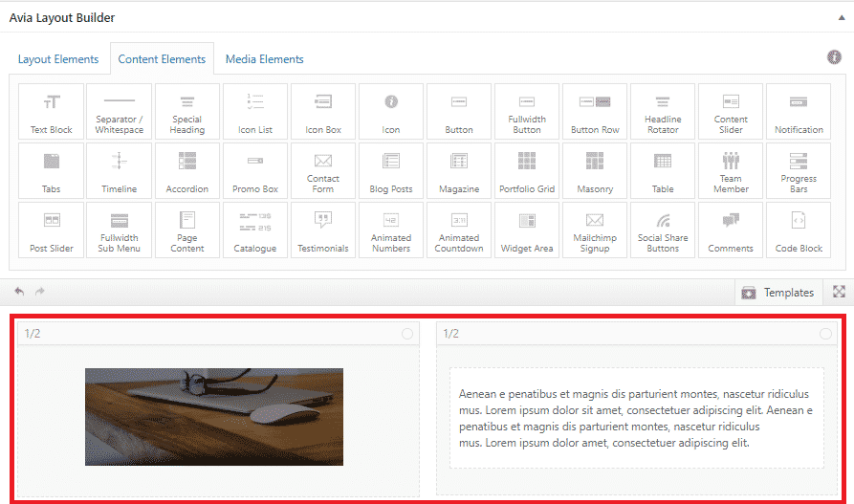854x504 pixels.
Task: Insert a Fullwidth Button element
Action: (x=527, y=112)
